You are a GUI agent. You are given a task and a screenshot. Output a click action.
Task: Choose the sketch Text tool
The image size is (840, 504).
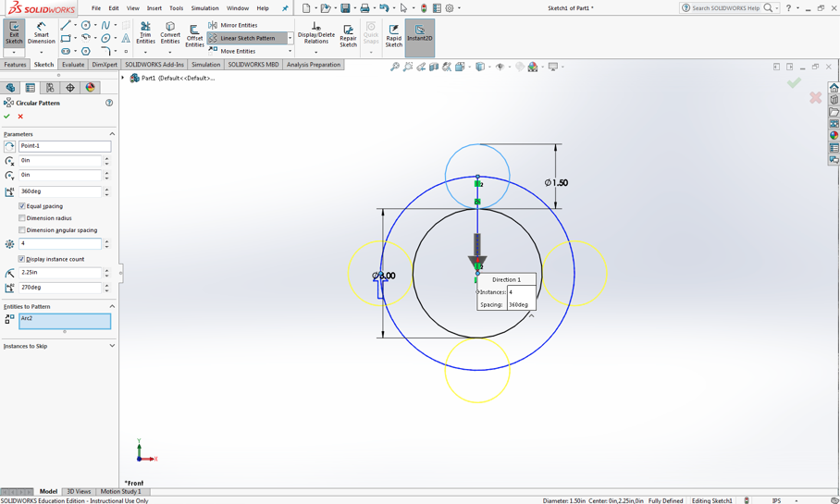126,38
